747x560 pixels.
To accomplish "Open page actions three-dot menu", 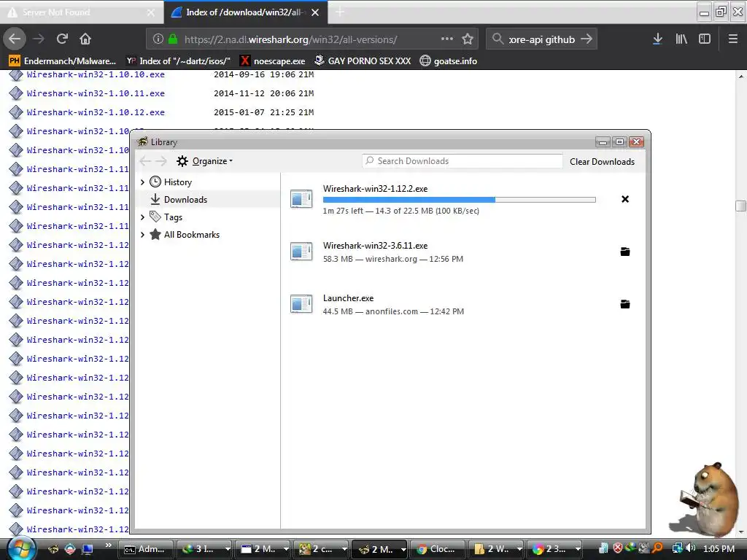I will pos(447,39).
